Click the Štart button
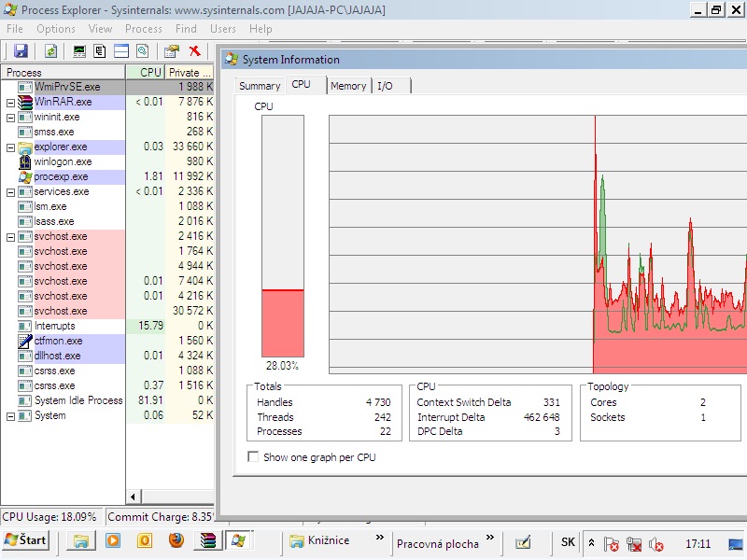Image resolution: width=747 pixels, height=560 pixels. point(26,540)
